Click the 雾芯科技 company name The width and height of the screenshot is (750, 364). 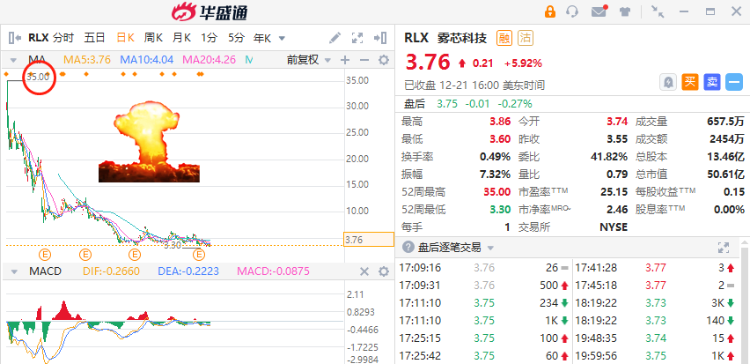(x=462, y=38)
